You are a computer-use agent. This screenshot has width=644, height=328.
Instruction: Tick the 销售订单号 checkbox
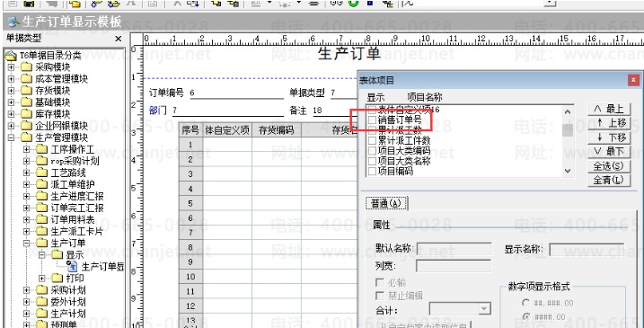(372, 120)
